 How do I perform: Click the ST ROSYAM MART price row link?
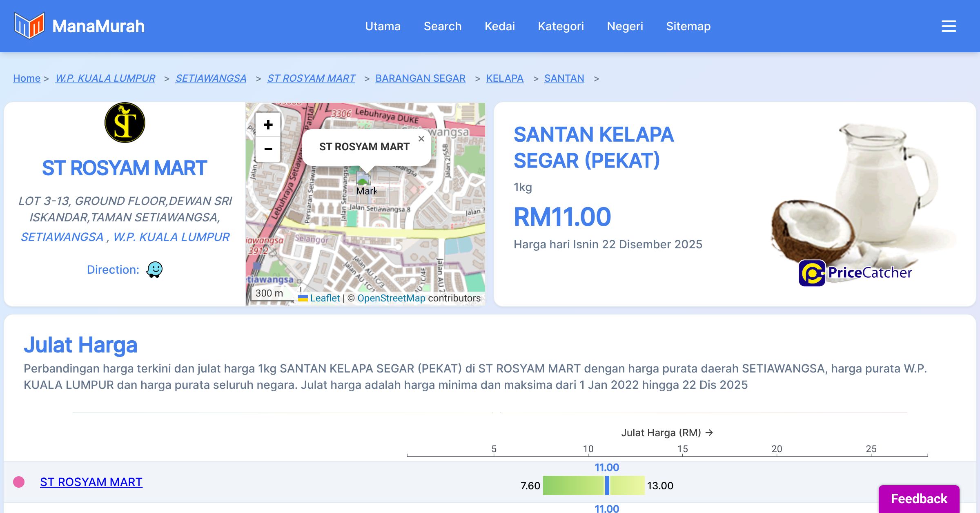tap(91, 482)
